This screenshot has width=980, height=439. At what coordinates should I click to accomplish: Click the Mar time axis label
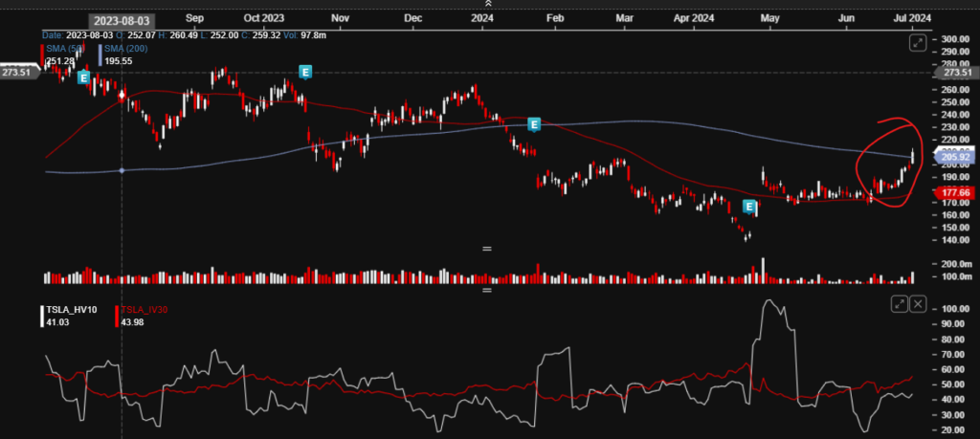[x=624, y=19]
